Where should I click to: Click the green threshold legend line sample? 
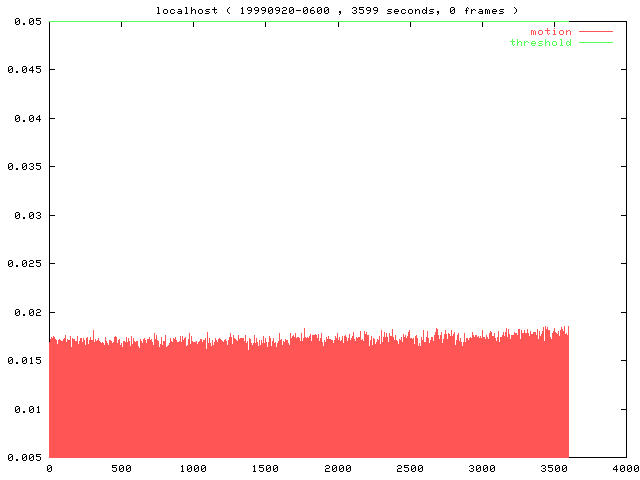[595, 43]
